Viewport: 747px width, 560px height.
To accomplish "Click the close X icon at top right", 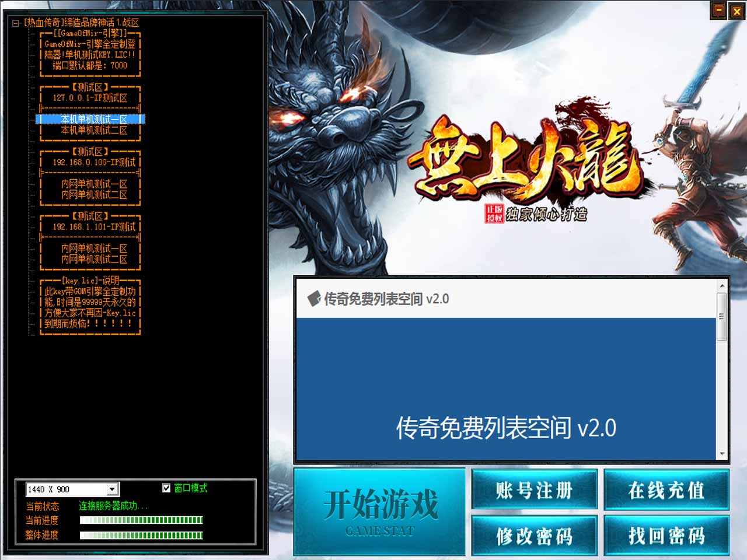I will pos(736,10).
